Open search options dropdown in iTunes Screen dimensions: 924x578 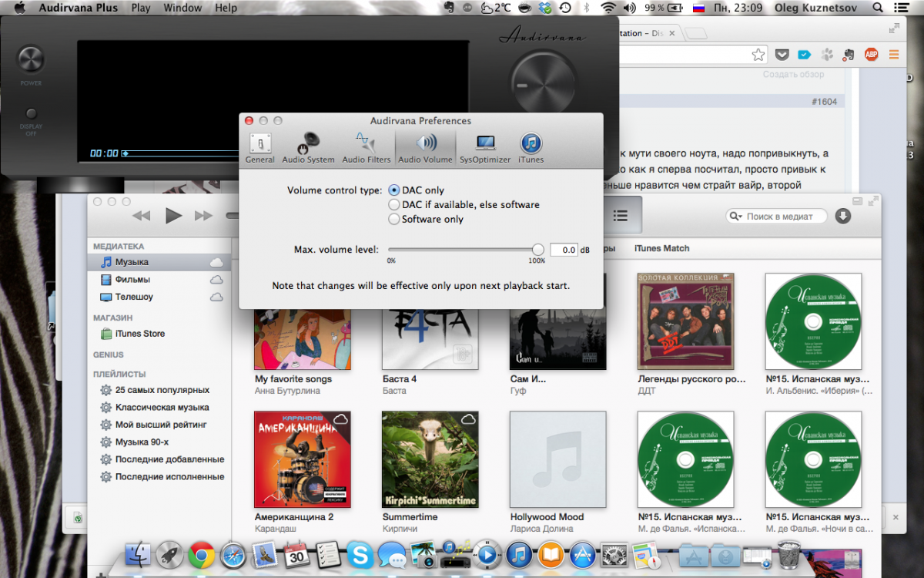(735, 217)
